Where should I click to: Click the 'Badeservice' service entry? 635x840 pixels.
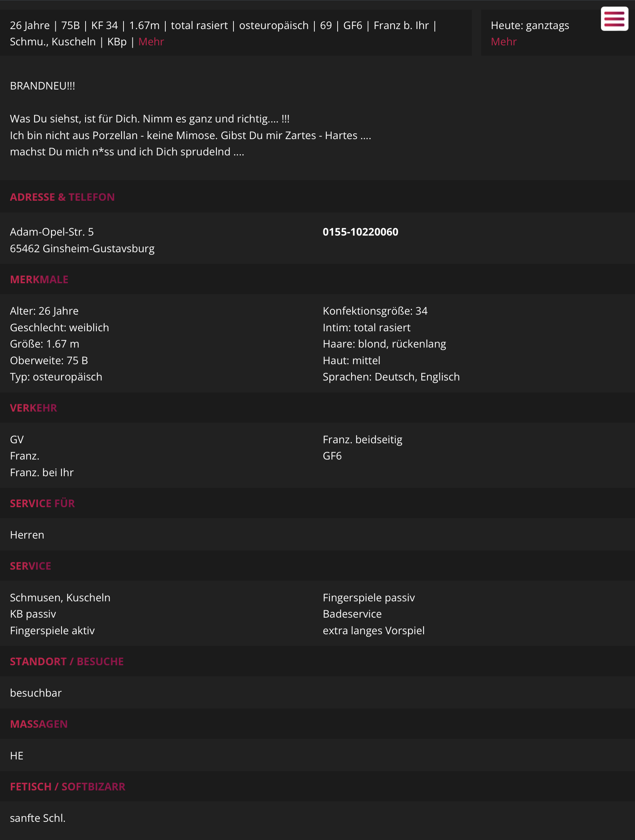coord(352,614)
